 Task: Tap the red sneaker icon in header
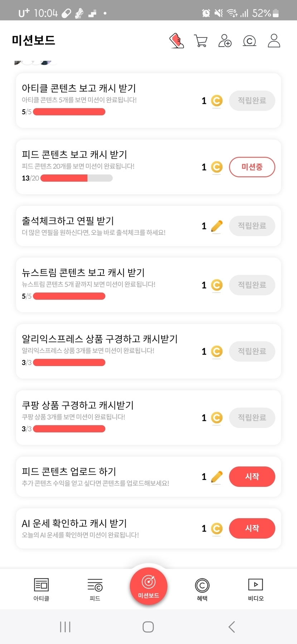pyautogui.click(x=177, y=41)
